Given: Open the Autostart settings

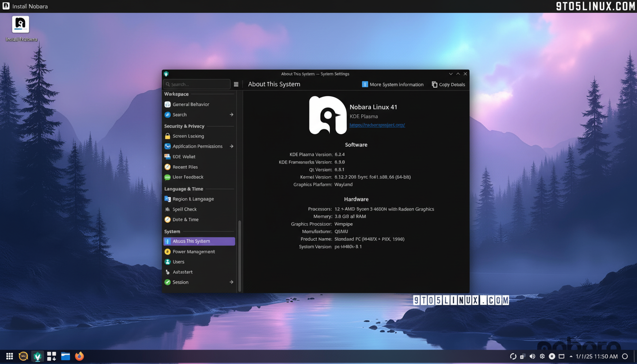Looking at the screenshot, I should tap(181, 272).
